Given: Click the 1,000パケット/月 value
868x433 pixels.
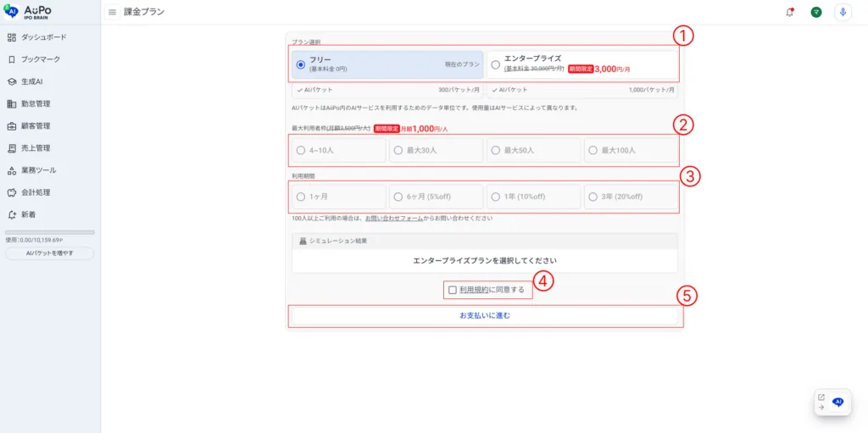Looking at the screenshot, I should pyautogui.click(x=652, y=90).
